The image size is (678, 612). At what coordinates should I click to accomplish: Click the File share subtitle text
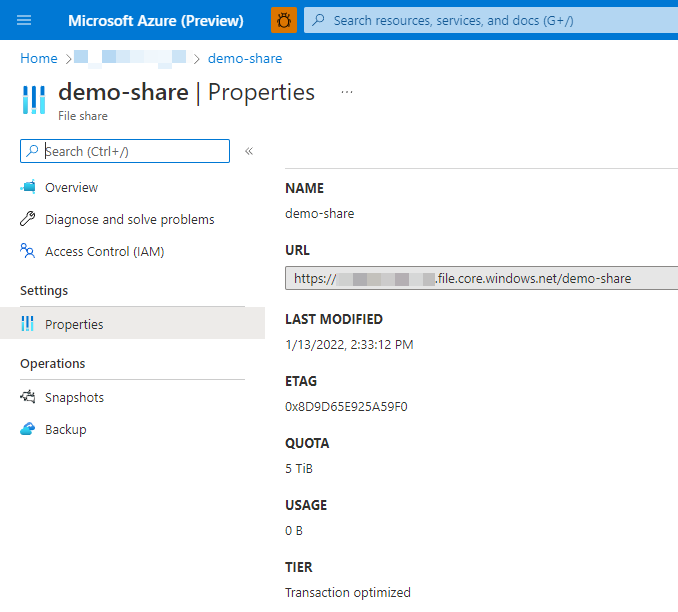(x=83, y=116)
